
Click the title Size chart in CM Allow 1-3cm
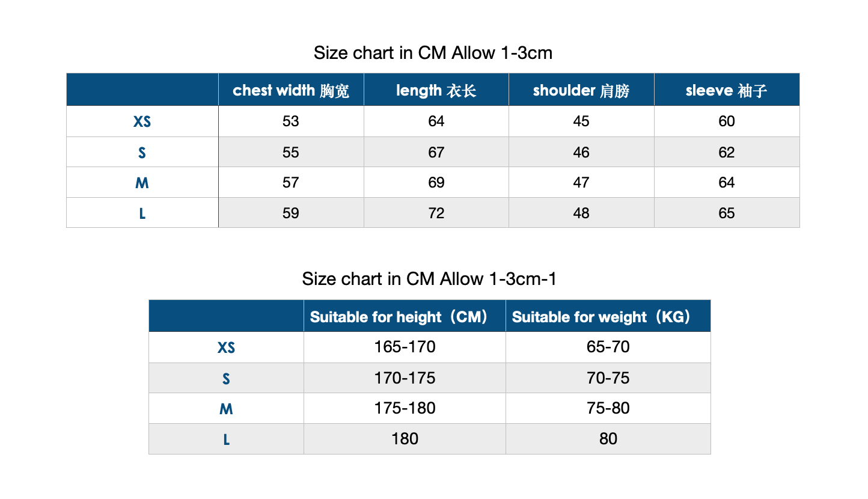[433, 53]
